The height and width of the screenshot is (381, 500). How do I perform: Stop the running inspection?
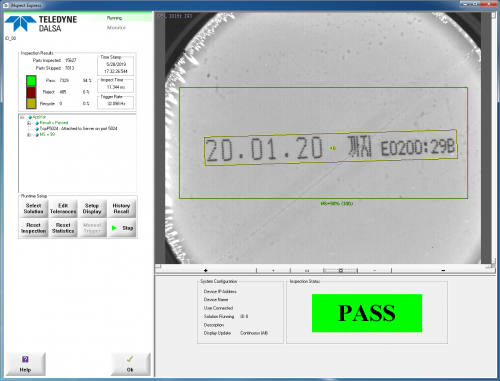[121, 228]
